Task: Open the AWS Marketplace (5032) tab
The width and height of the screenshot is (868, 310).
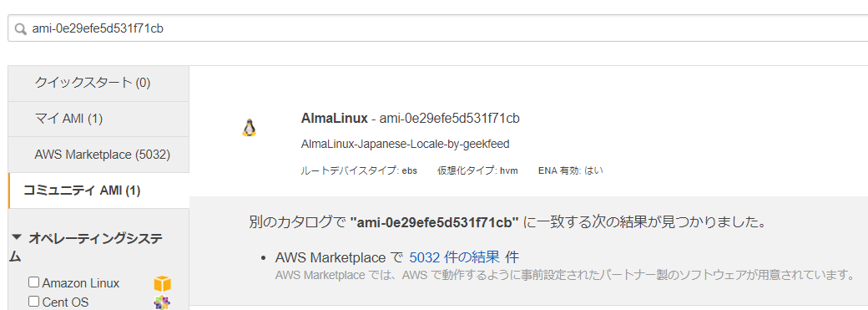Action: tap(98, 155)
